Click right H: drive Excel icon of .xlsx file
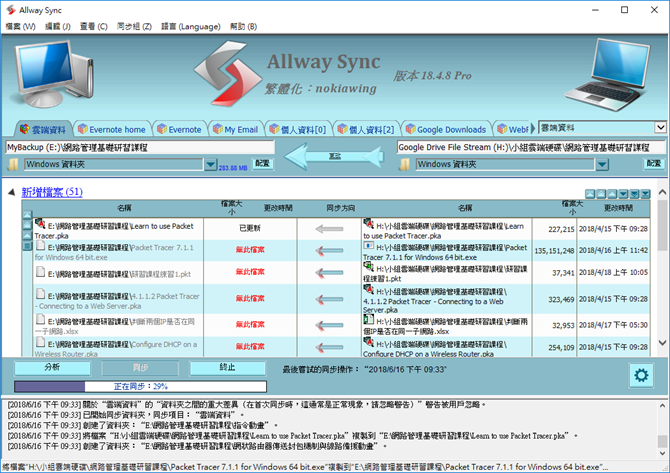Screen dimensions: 670x473 click(368, 320)
